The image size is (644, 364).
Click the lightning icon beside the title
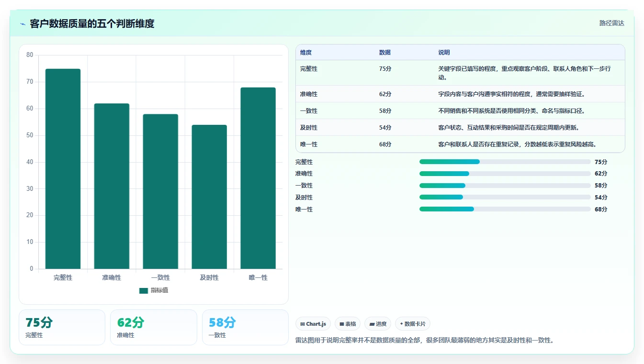point(23,24)
